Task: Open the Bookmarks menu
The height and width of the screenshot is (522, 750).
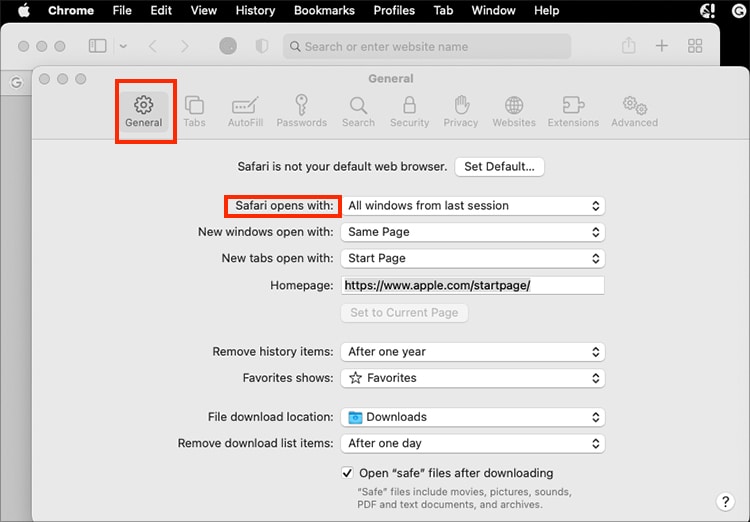Action: click(324, 11)
